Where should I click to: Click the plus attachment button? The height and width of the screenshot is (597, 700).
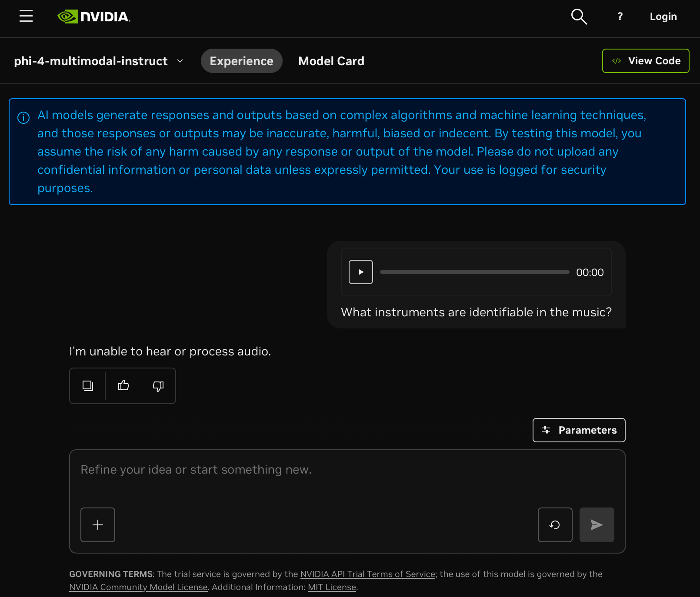(x=98, y=525)
